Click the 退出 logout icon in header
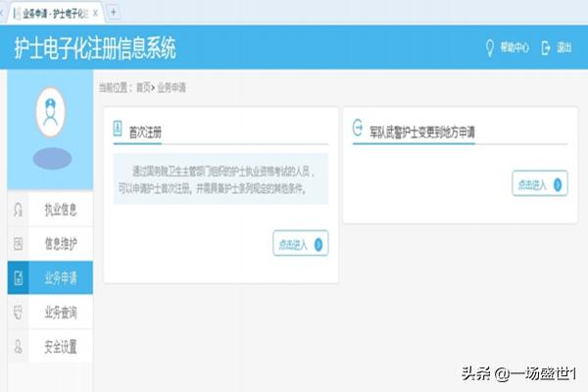588x392 pixels. click(x=546, y=47)
